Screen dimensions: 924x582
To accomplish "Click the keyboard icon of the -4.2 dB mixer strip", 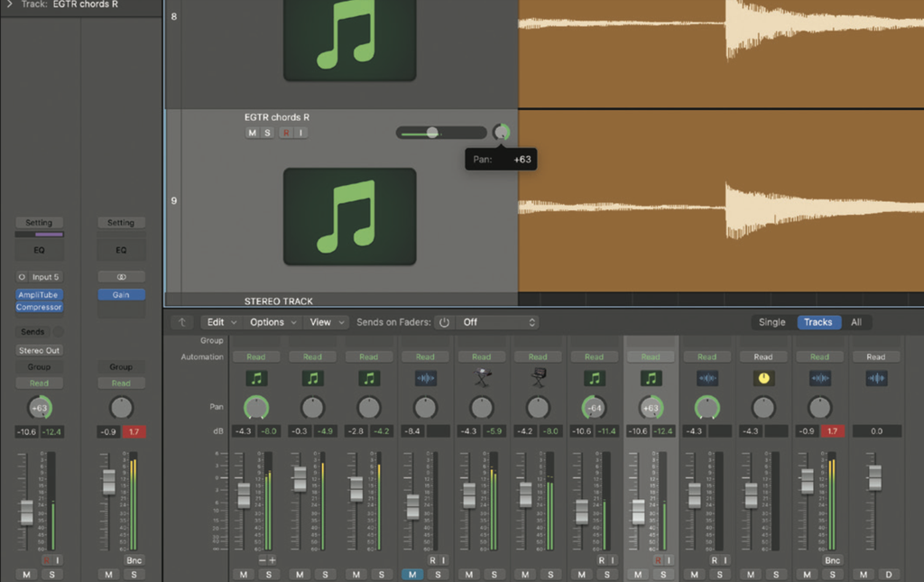I will point(538,378).
